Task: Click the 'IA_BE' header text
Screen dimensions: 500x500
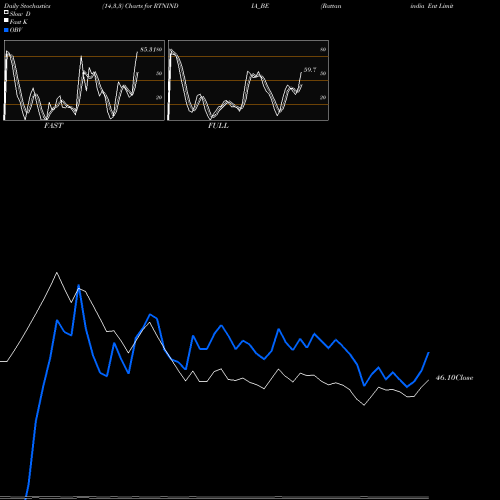Action: click(x=260, y=6)
